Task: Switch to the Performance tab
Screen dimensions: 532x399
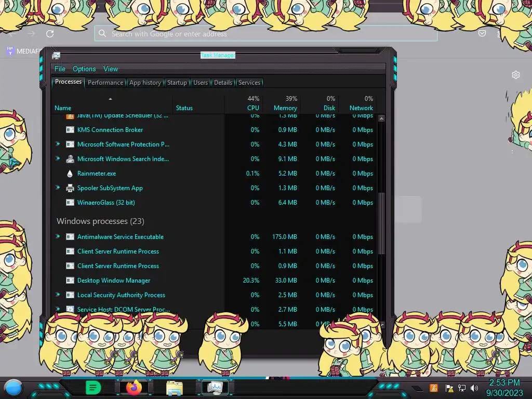Action: (105, 83)
